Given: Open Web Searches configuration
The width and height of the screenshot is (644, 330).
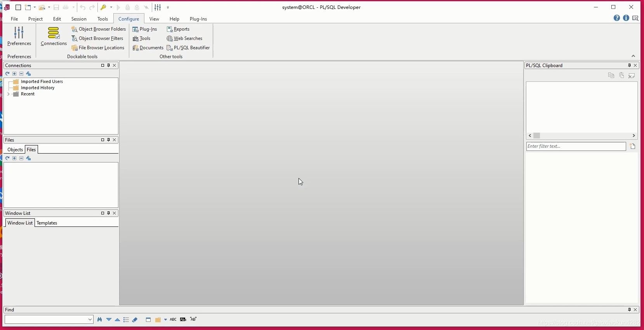Looking at the screenshot, I should pos(184,38).
